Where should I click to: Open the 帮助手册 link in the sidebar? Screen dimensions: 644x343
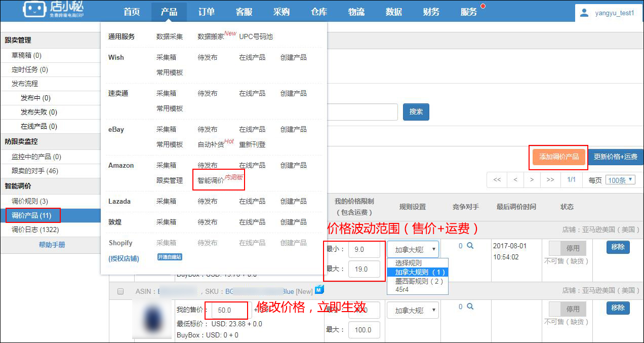(52, 245)
